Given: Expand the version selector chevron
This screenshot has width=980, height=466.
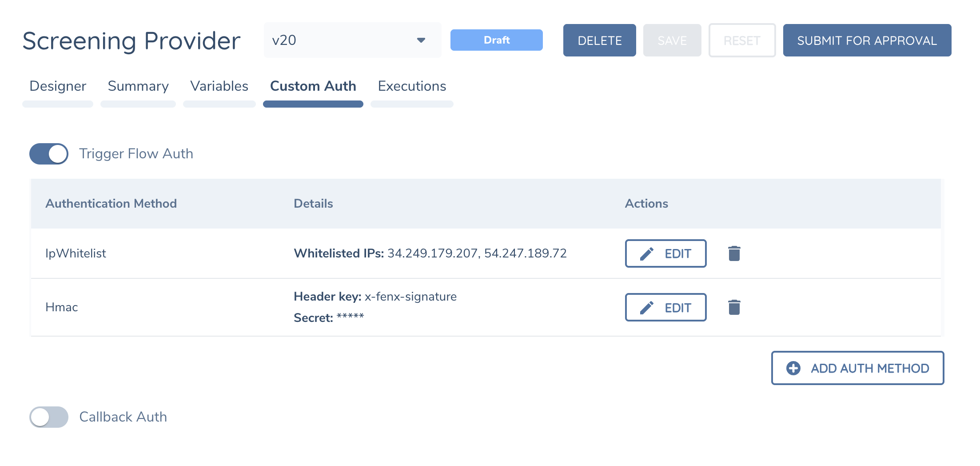Looking at the screenshot, I should pyautogui.click(x=420, y=40).
